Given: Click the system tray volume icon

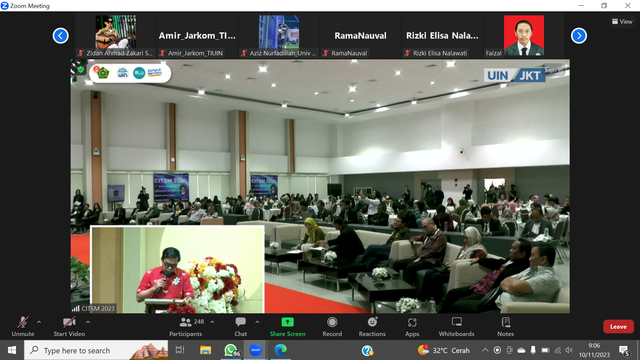Looking at the screenshot, I should point(569,350).
